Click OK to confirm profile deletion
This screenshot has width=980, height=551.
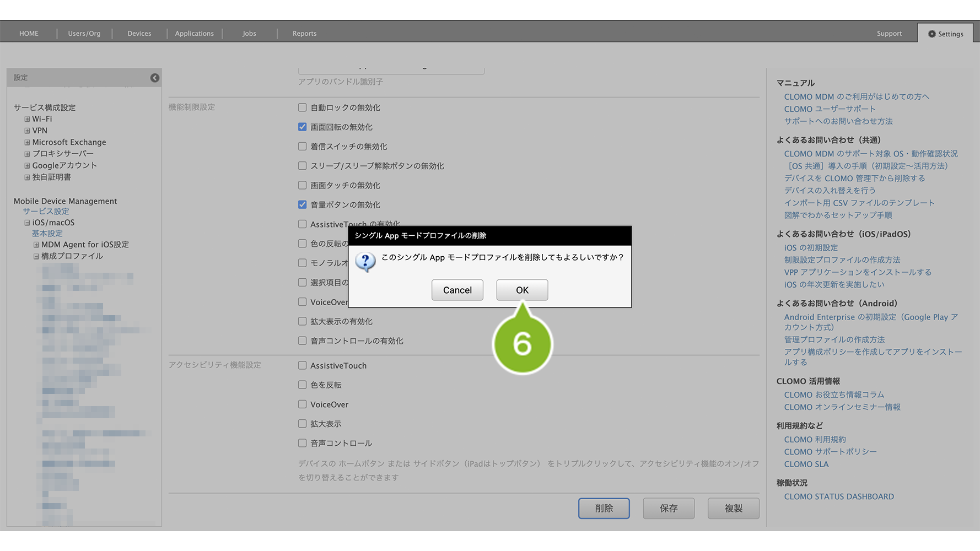521,290
